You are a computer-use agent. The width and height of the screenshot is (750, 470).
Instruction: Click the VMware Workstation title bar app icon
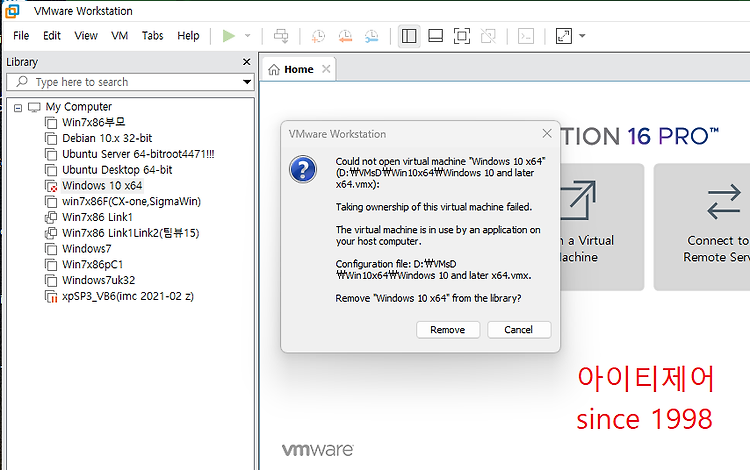(12, 11)
